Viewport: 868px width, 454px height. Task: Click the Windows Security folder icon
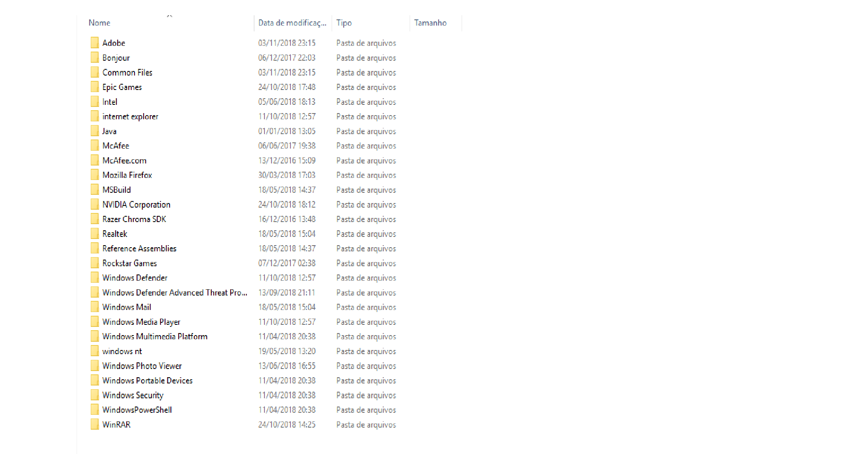click(x=94, y=395)
